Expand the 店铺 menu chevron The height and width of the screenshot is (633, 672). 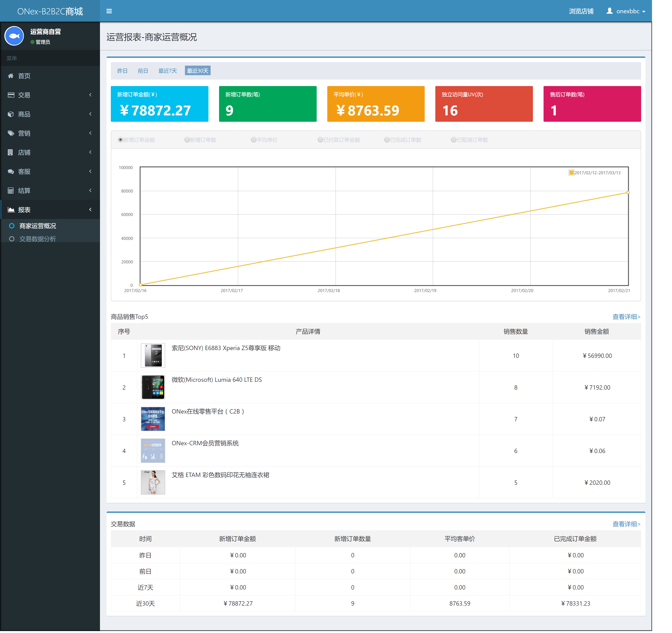(90, 152)
